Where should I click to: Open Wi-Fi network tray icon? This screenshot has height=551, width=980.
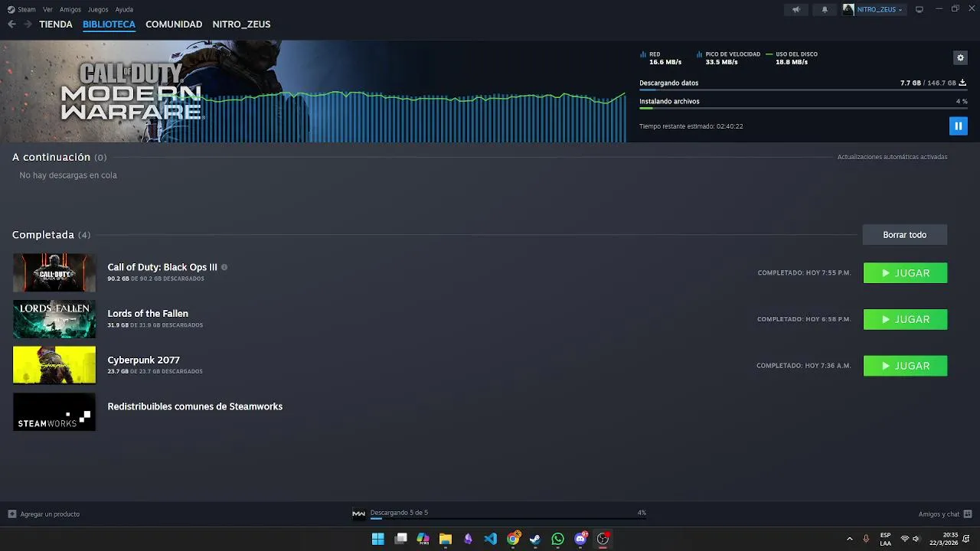[905, 539]
